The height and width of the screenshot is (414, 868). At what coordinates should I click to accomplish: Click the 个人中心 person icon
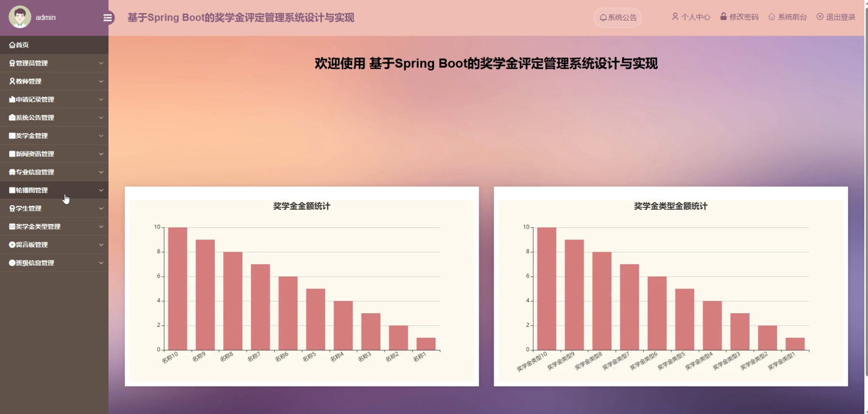click(x=675, y=17)
